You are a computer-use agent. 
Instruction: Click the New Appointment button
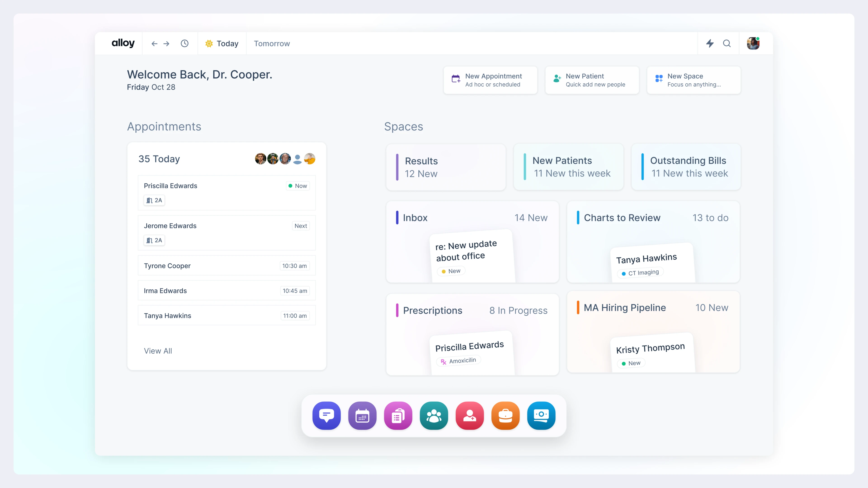pos(490,80)
